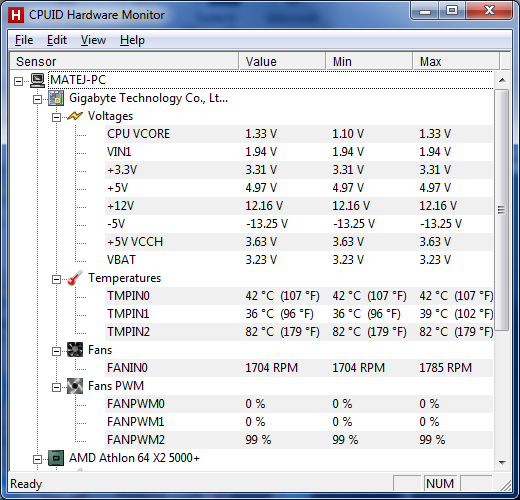Minimize the Hardware Monitor window
520x500 pixels.
(x=425, y=12)
